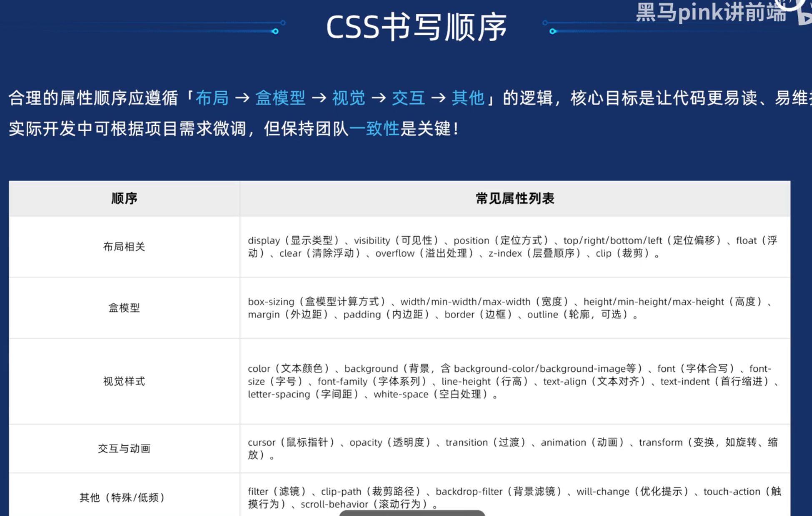The height and width of the screenshot is (516, 812).
Task: Click the left decorative line endpoint dot
Action: pos(275,31)
